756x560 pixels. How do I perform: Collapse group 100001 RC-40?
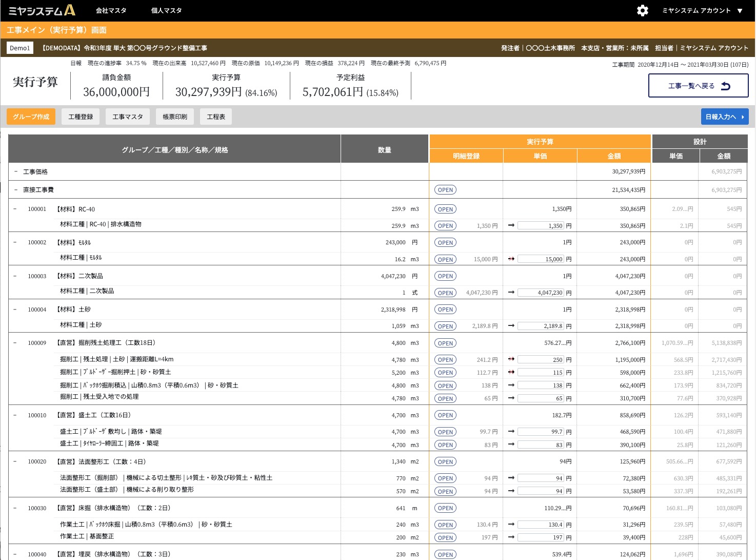pyautogui.click(x=15, y=209)
